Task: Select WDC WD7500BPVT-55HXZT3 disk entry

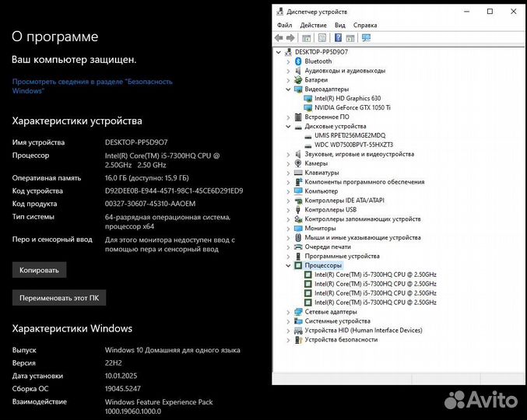Action: click(x=353, y=145)
